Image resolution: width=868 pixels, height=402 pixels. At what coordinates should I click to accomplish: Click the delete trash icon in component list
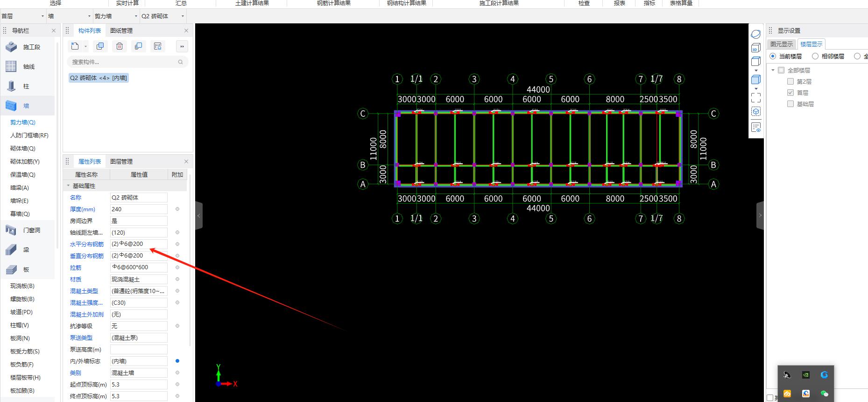pyautogui.click(x=120, y=46)
